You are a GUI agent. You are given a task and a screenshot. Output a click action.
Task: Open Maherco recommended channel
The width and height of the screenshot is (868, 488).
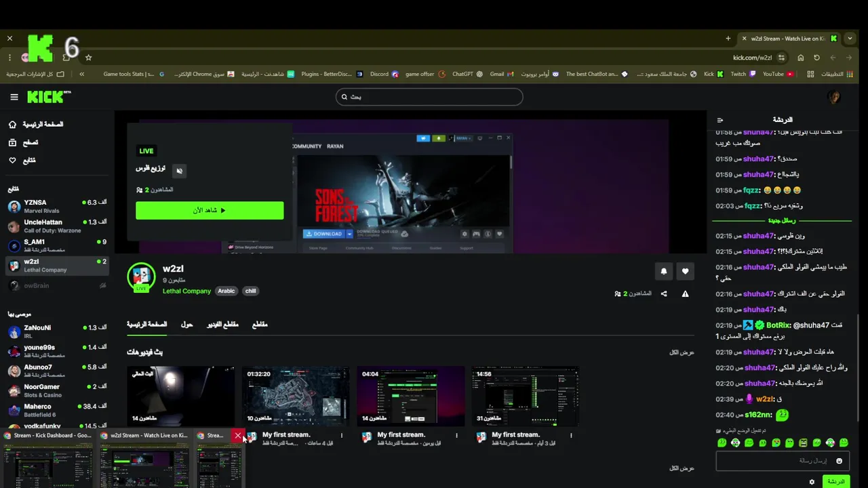tap(57, 410)
